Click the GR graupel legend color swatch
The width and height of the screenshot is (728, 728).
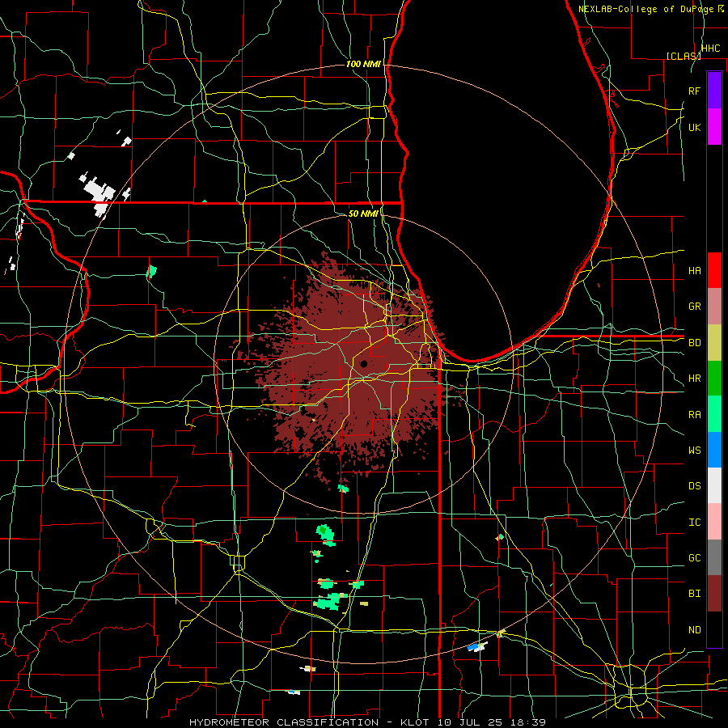(x=714, y=307)
